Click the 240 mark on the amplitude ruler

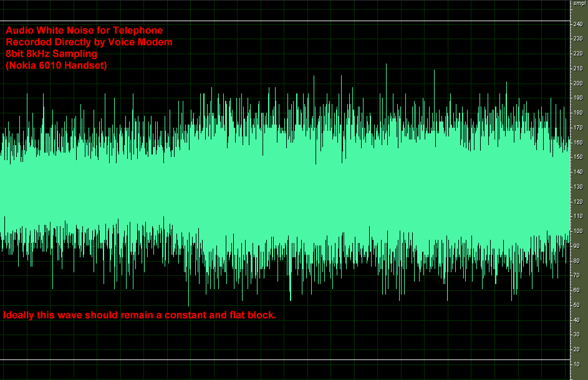tap(578, 24)
